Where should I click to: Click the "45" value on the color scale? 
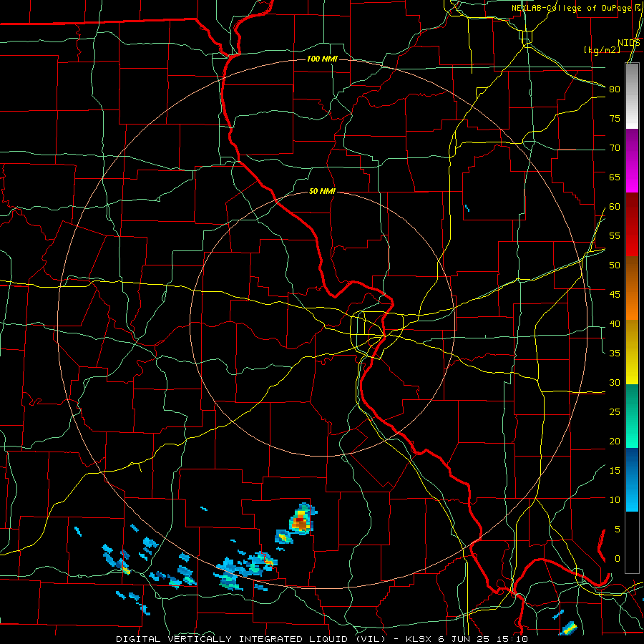coord(615,295)
